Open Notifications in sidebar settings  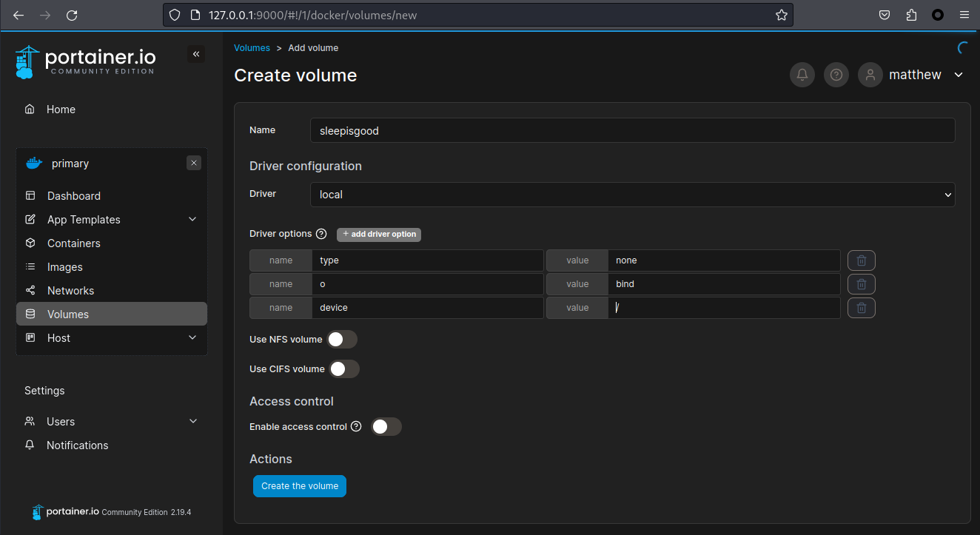[x=112, y=445]
